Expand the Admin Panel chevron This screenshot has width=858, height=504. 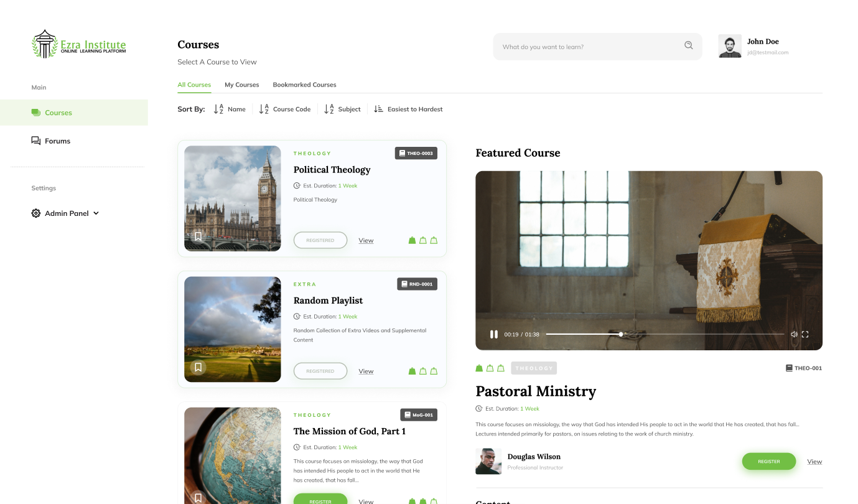tap(96, 213)
